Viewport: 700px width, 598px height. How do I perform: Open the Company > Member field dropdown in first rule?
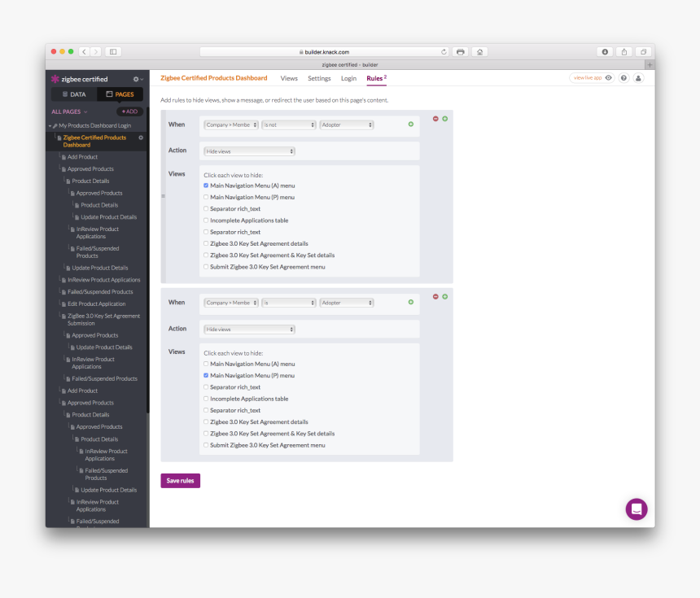231,125
